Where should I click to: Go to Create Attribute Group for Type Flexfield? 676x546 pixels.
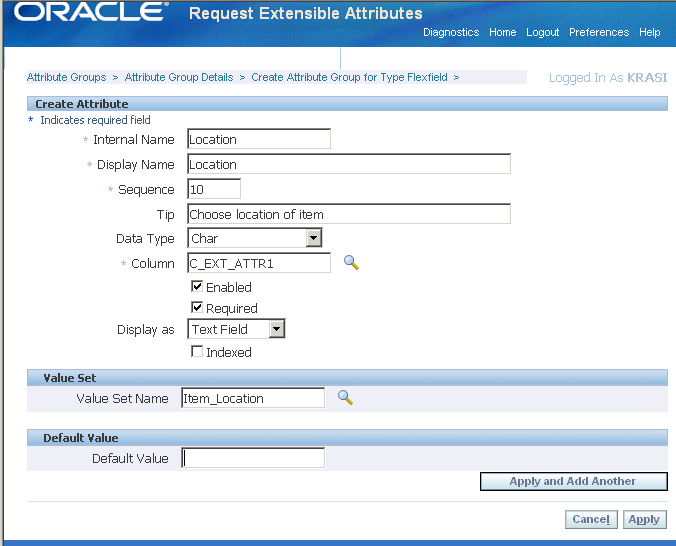pos(350,77)
